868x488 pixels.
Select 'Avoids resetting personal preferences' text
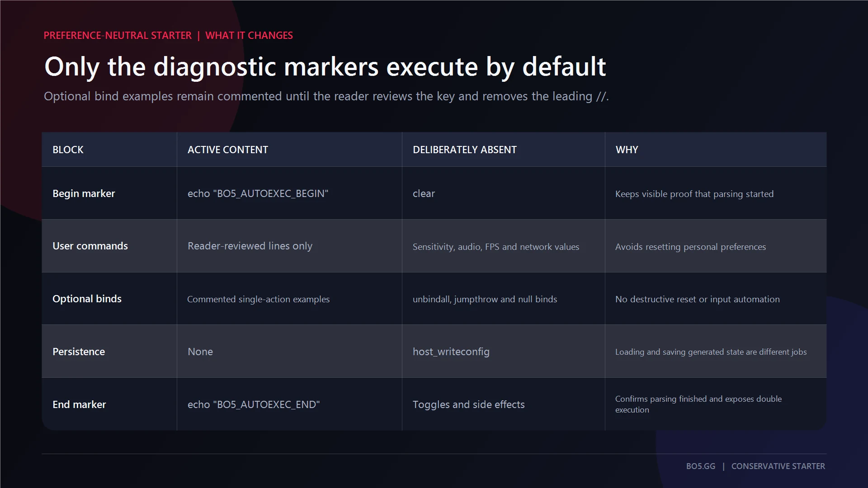(691, 247)
